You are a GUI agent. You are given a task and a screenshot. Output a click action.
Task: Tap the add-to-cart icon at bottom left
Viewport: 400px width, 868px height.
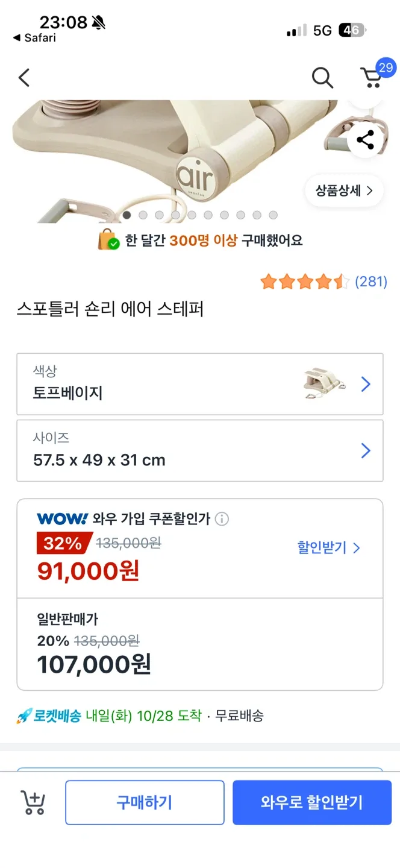tap(33, 802)
